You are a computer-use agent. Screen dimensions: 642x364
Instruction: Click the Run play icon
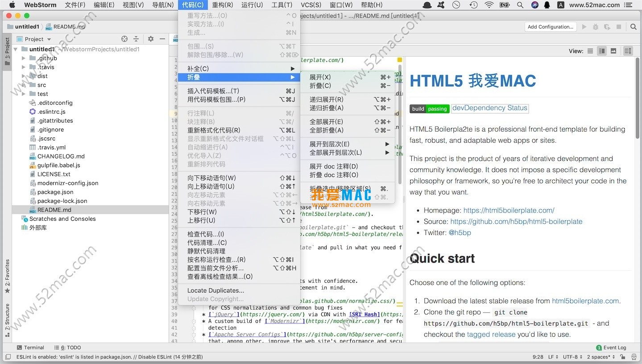[x=584, y=27]
